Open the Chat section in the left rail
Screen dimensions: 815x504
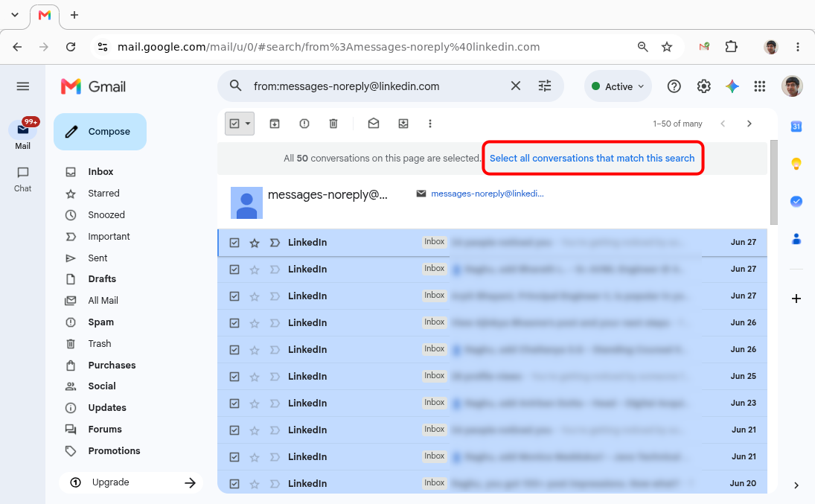[22, 179]
